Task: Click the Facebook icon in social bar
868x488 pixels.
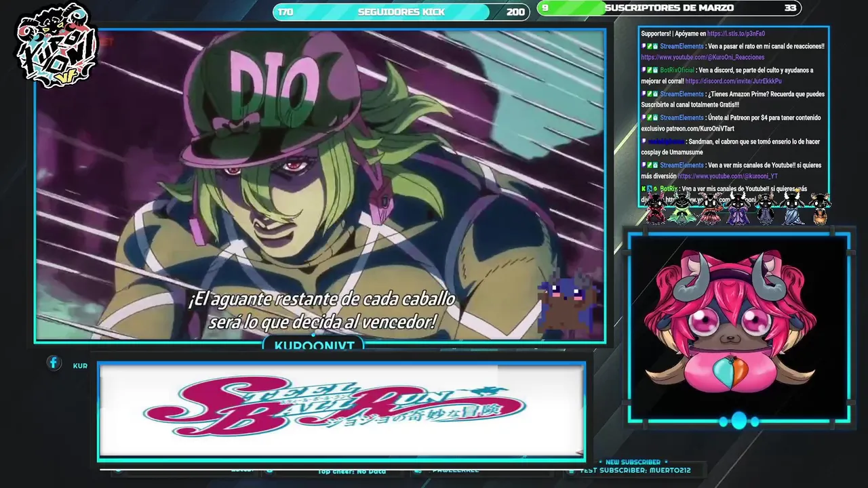Action: [54, 363]
